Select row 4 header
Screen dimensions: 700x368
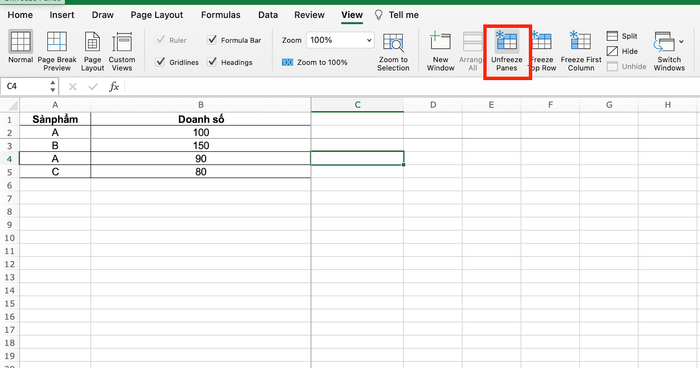[9, 159]
